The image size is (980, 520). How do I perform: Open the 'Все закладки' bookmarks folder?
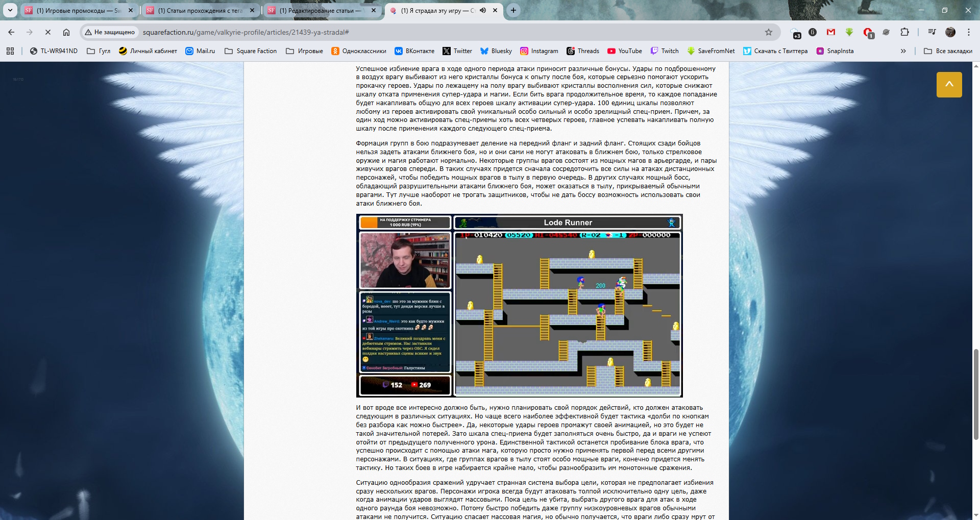(x=948, y=51)
